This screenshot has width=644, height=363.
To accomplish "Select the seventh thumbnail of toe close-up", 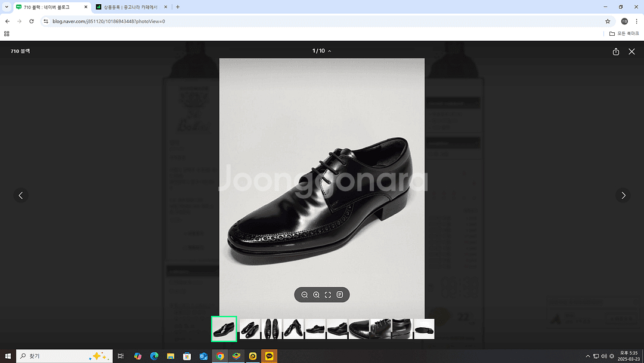I will [358, 329].
